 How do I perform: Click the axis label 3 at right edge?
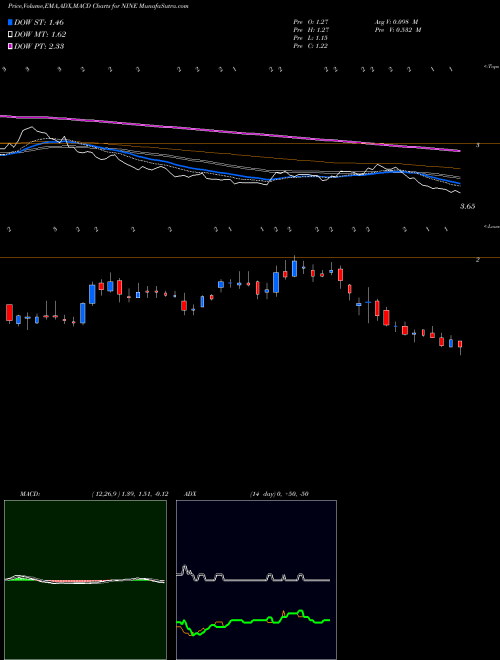[478, 145]
